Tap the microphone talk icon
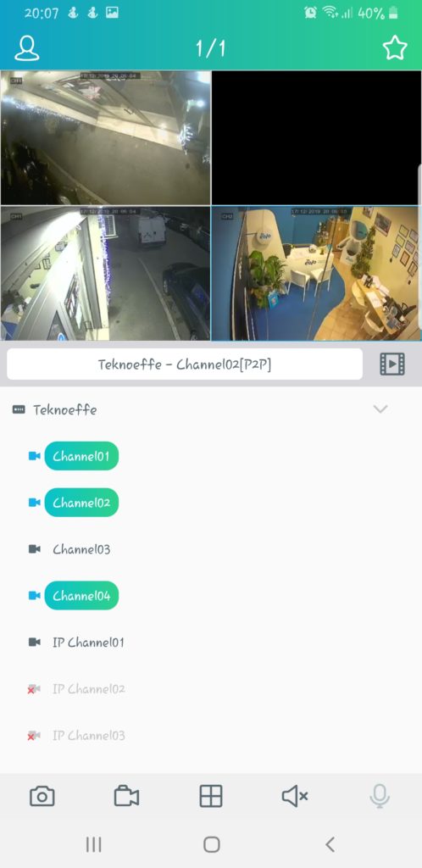 coord(380,796)
